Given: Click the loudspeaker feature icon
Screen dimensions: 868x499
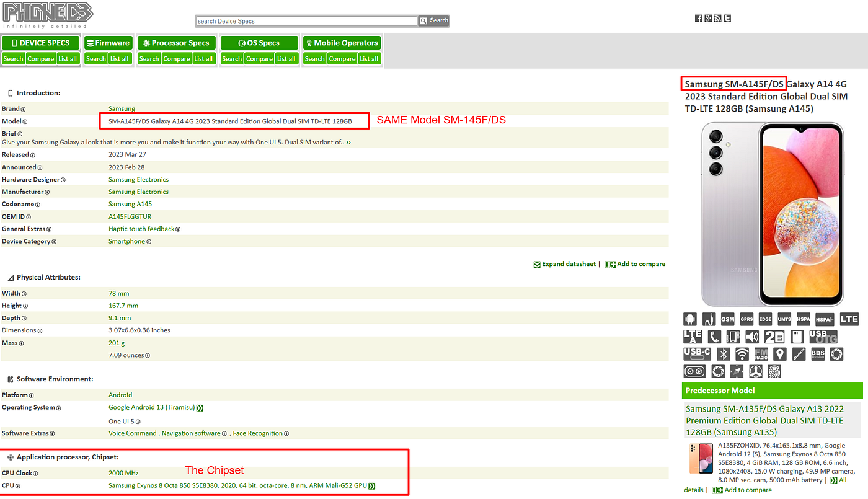Looking at the screenshot, I should [x=752, y=337].
